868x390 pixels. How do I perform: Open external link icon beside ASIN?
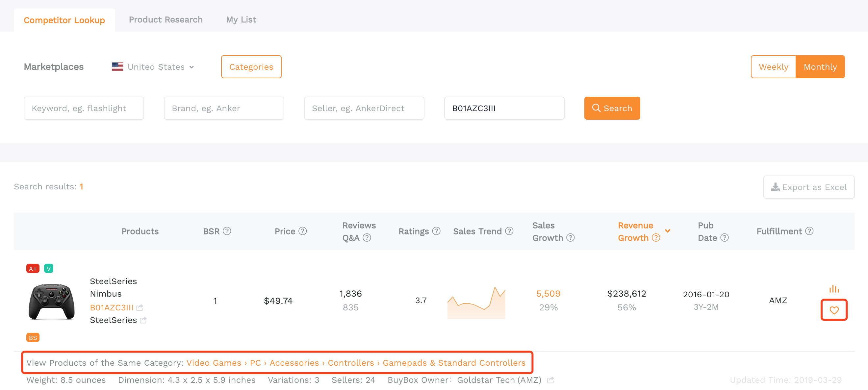pyautogui.click(x=140, y=307)
